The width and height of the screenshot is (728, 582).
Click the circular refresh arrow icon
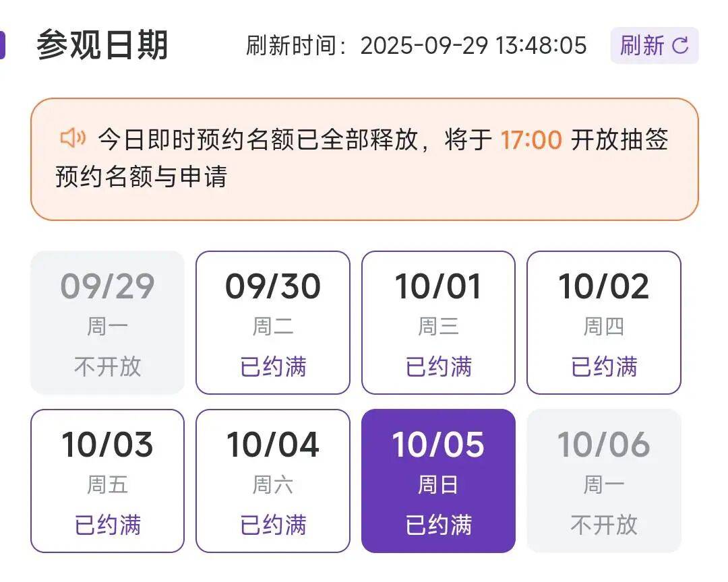(x=680, y=45)
